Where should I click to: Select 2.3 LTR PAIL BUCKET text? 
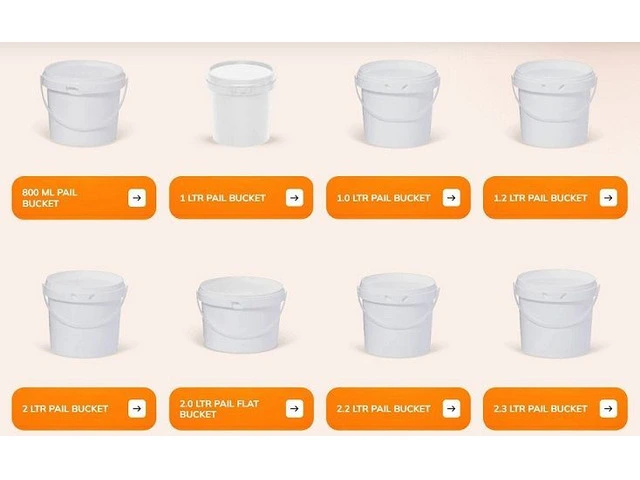pos(540,409)
